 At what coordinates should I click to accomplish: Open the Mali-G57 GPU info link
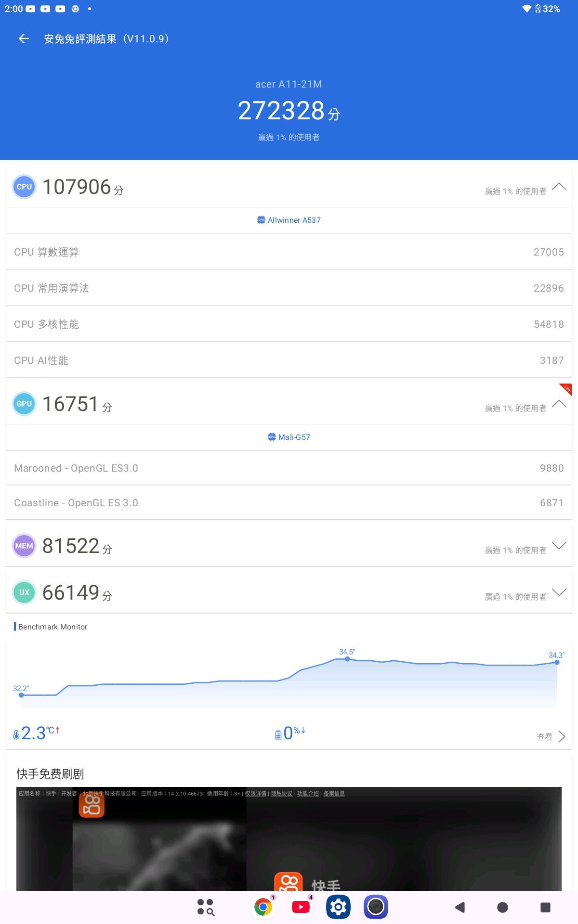[x=289, y=437]
